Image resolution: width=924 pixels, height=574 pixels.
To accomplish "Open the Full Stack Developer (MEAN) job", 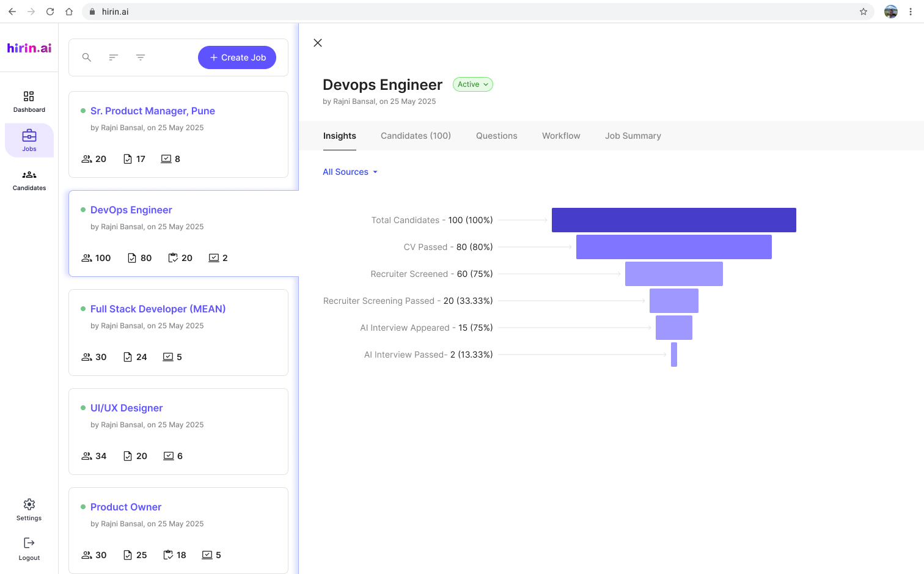I will pyautogui.click(x=158, y=309).
